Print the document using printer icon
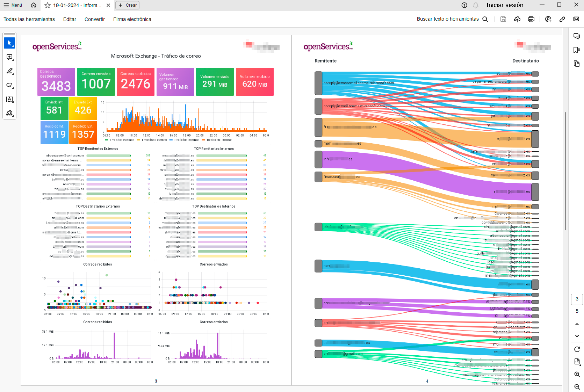The width and height of the screenshot is (584, 392). pos(531,19)
